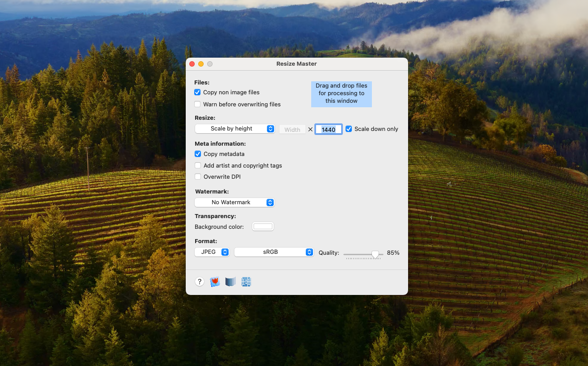
Task: Close the Resize Master window
Action: (x=192, y=64)
